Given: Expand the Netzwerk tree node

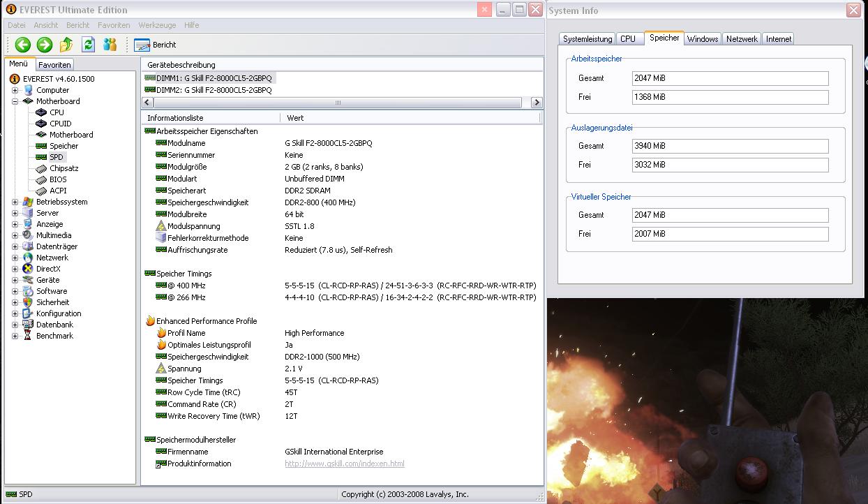Looking at the screenshot, I should (x=15, y=258).
